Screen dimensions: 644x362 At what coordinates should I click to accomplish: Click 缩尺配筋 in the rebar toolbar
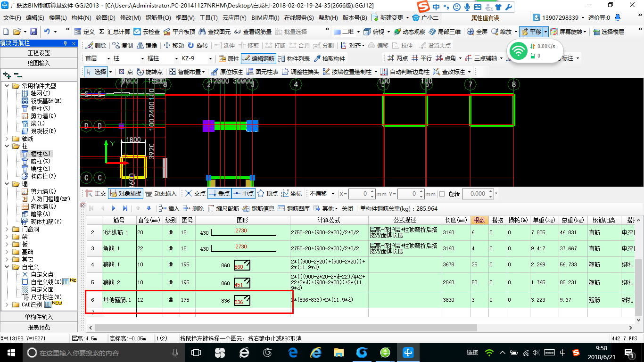[223, 208]
